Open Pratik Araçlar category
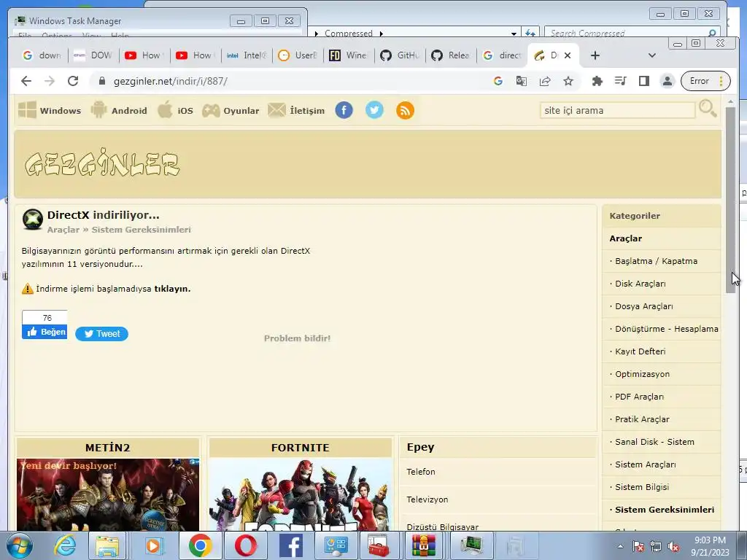747x560 pixels. click(642, 419)
